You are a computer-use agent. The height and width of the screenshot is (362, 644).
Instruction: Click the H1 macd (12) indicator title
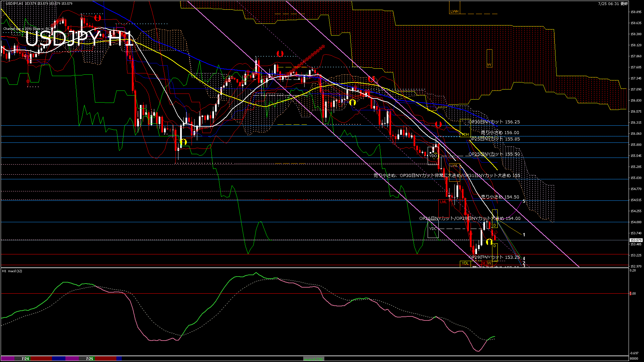point(12,271)
